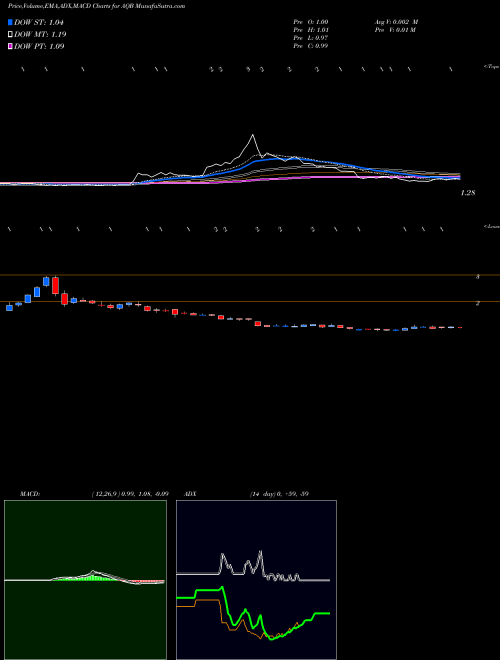
Task: Click the blue DOW ST legend swatch
Action: click(x=10, y=22)
